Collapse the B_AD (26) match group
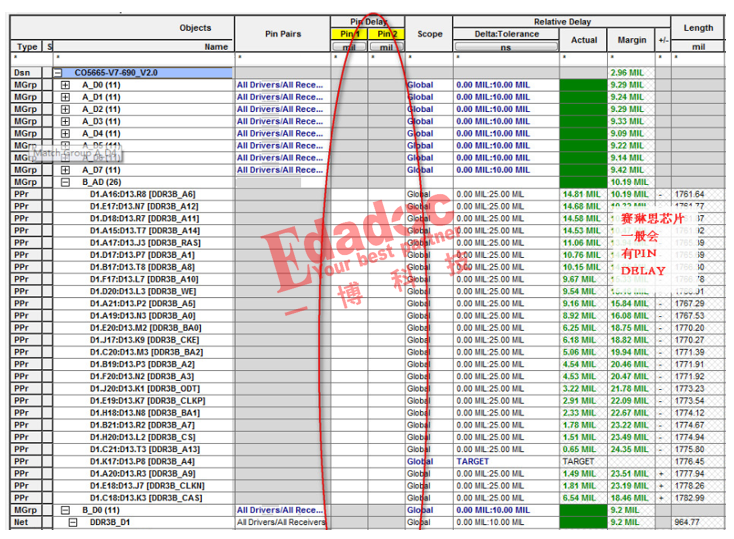This screenshot has height=539, width=734. pos(66,182)
